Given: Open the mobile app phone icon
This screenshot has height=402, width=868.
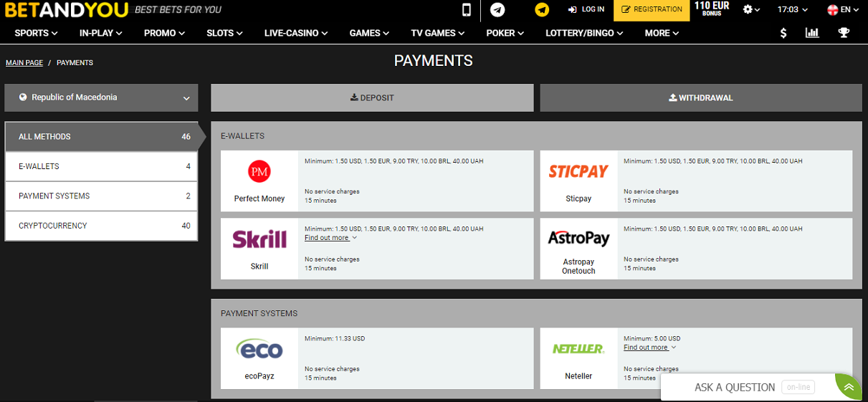Looking at the screenshot, I should (x=467, y=10).
